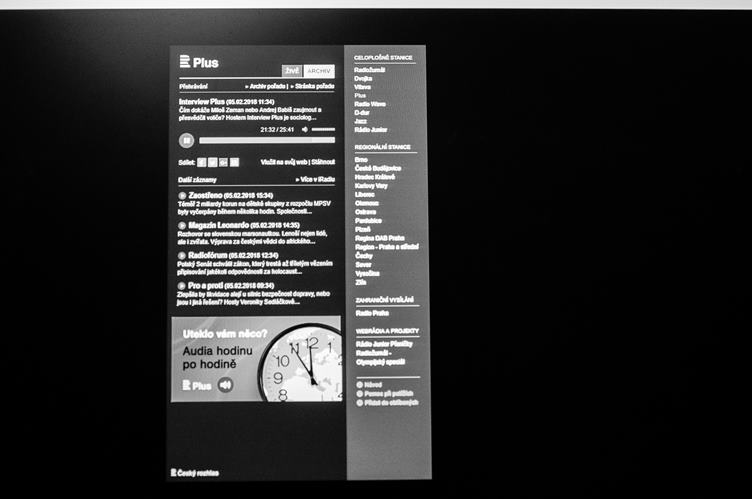Click the speaker icon in the Audia banner

[x=225, y=385]
